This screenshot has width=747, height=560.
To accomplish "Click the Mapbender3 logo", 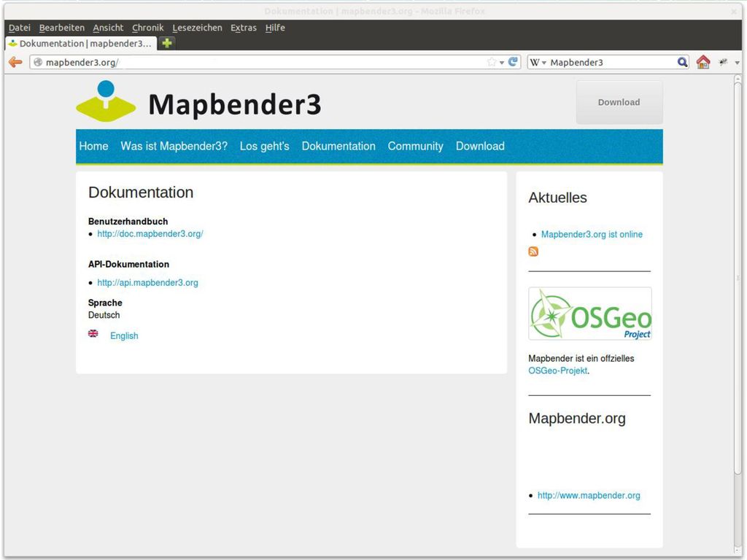I will pos(198,101).
